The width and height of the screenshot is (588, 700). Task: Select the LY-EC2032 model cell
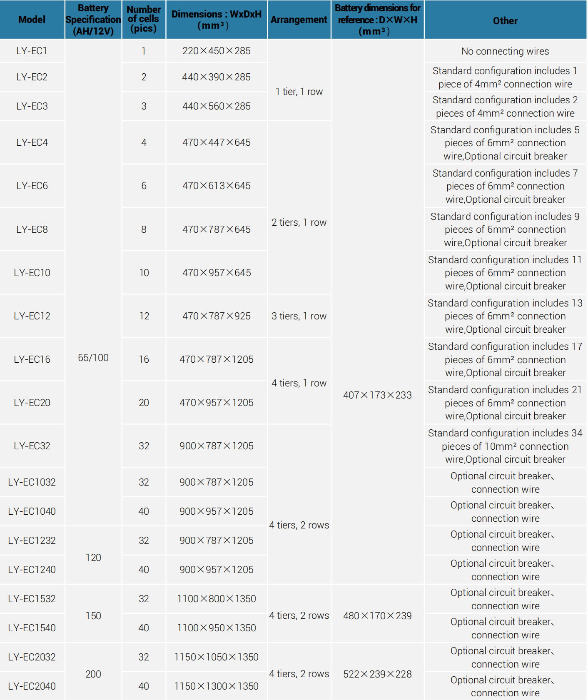click(x=32, y=657)
